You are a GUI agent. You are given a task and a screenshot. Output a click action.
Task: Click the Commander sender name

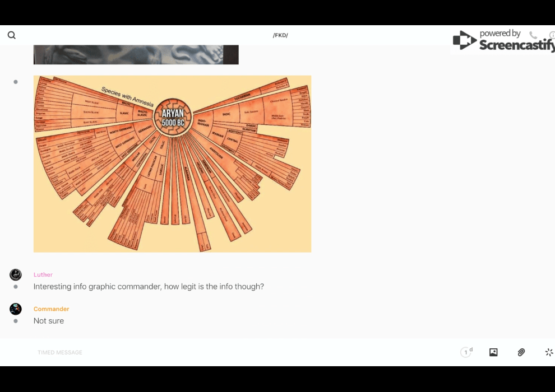click(51, 309)
